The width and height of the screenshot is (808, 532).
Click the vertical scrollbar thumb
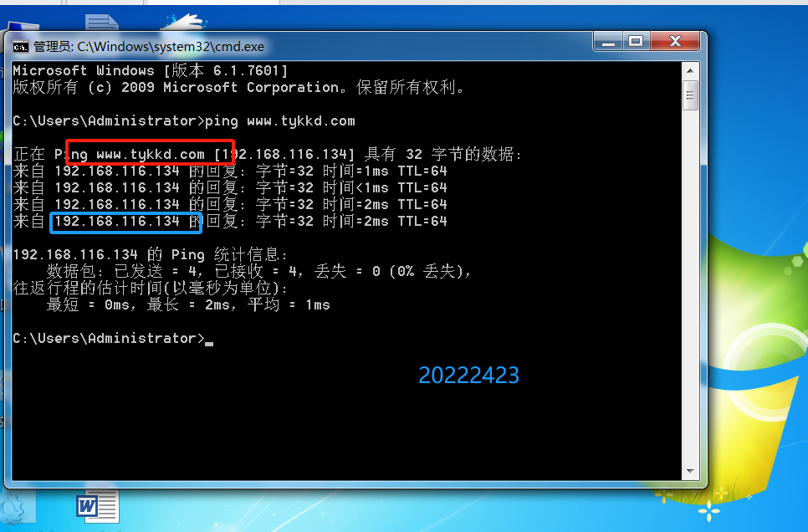pyautogui.click(x=690, y=95)
